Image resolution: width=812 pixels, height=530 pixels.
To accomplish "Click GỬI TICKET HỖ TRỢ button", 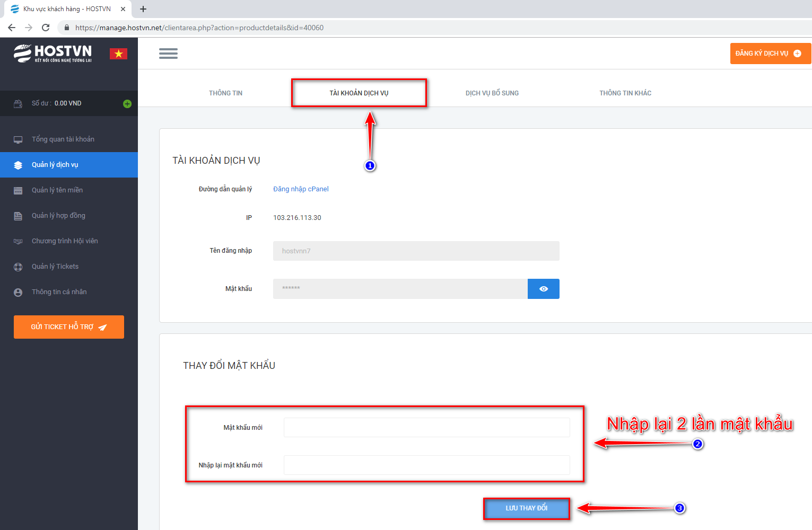I will click(69, 327).
